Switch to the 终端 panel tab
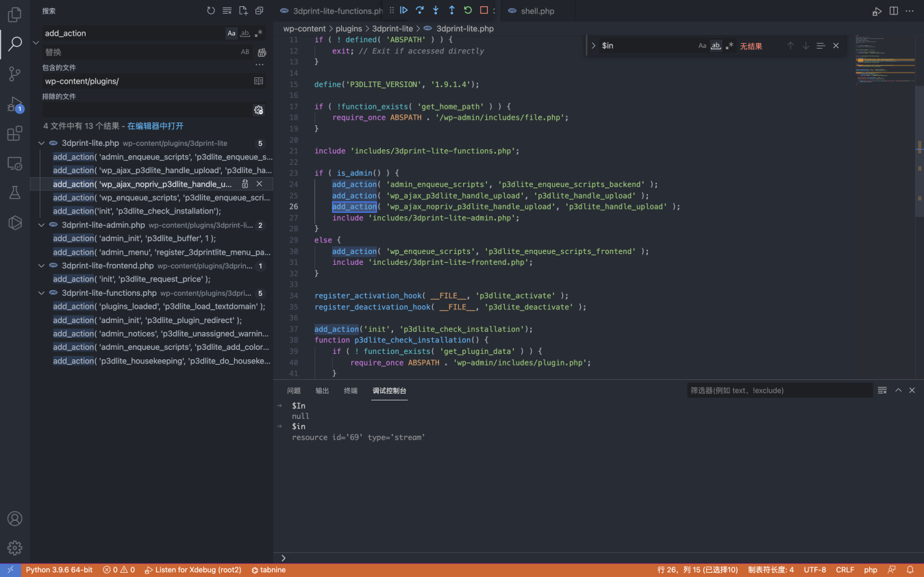 351,391
